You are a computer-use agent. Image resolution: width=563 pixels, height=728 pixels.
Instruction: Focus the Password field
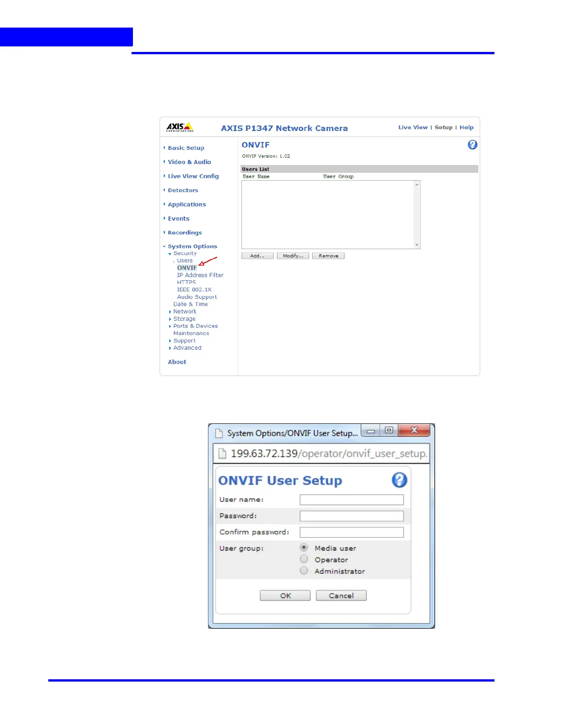(352, 516)
